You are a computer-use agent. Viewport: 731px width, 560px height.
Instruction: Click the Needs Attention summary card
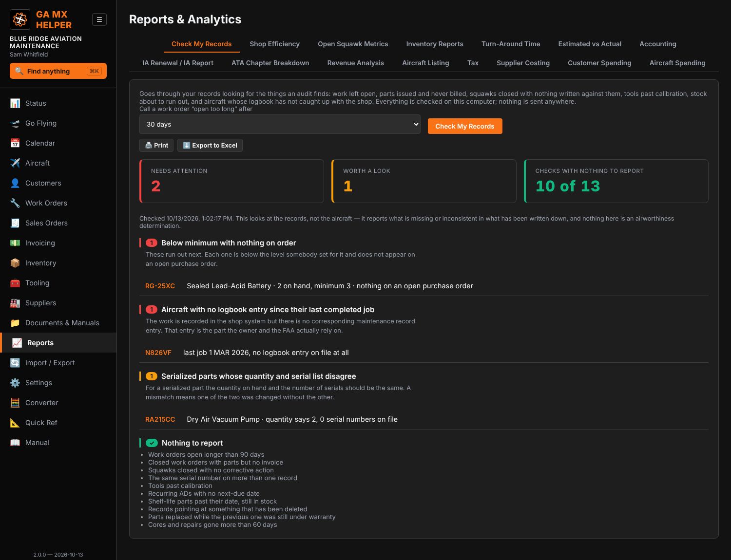point(231,181)
